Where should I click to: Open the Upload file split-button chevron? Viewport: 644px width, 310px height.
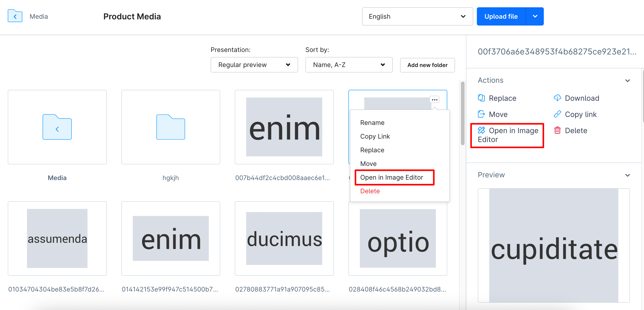point(535,16)
